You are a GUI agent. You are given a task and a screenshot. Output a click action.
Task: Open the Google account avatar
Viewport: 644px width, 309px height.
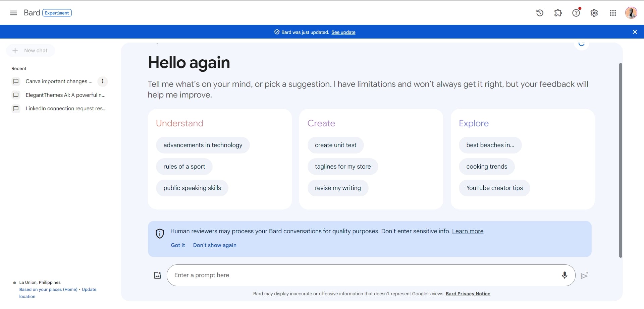pyautogui.click(x=631, y=13)
